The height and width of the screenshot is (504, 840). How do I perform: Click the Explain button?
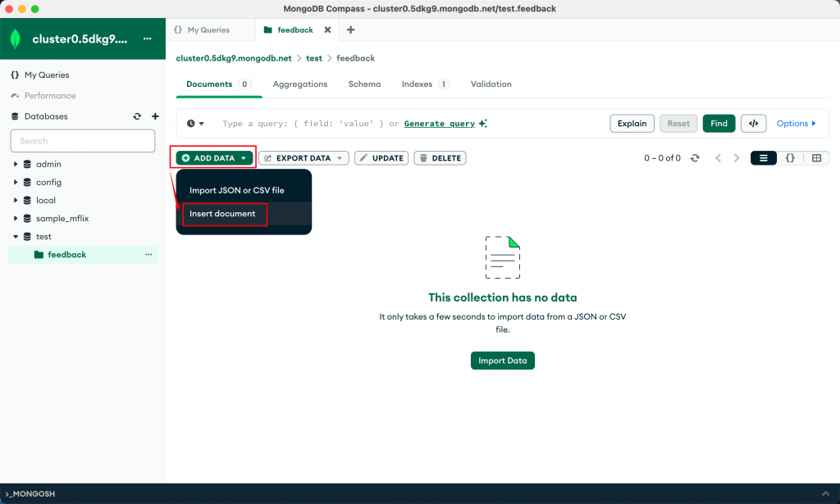(x=632, y=124)
